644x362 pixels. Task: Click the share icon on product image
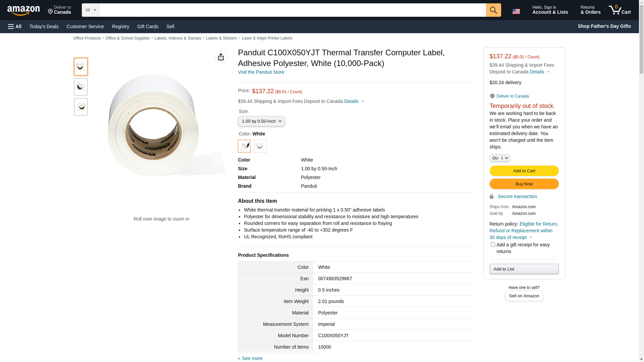221,57
